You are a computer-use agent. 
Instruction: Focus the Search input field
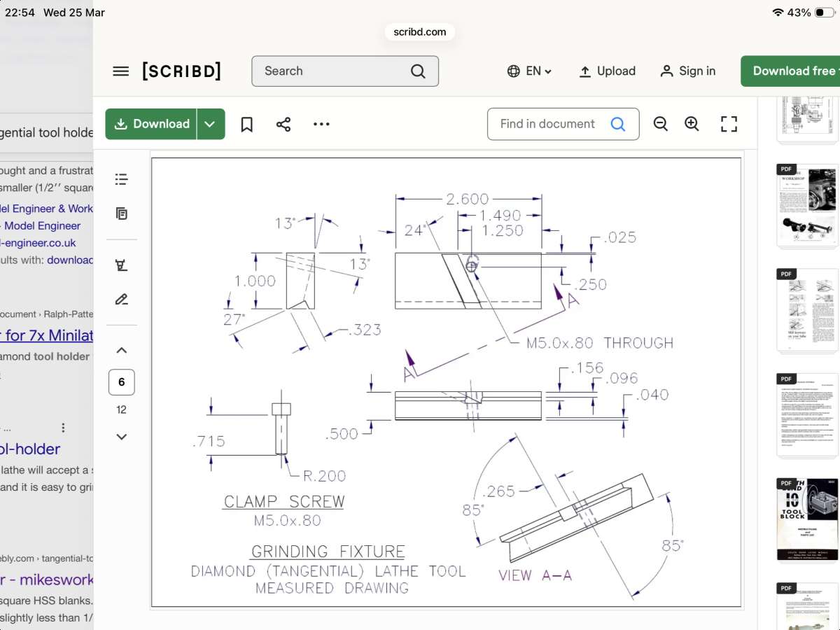pyautogui.click(x=345, y=71)
